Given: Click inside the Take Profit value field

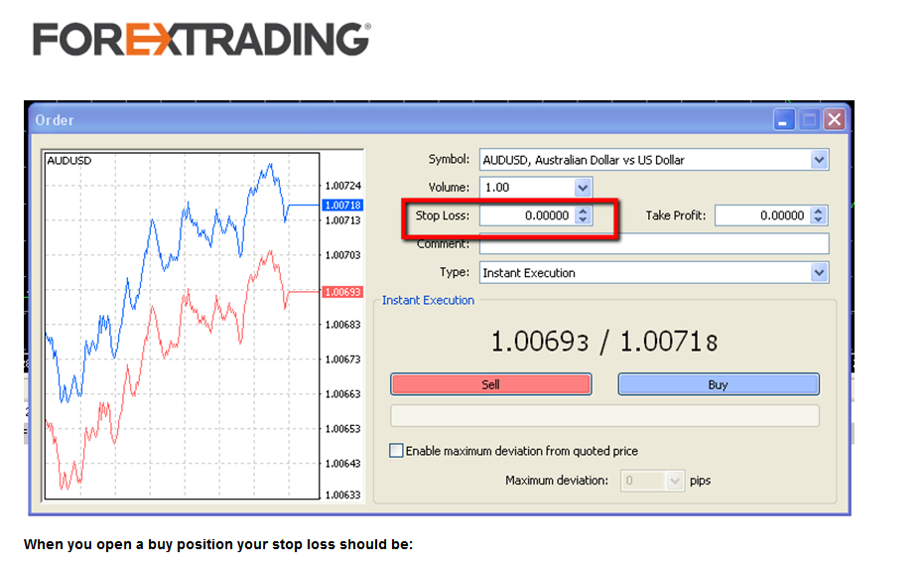Looking at the screenshot, I should point(761,215).
